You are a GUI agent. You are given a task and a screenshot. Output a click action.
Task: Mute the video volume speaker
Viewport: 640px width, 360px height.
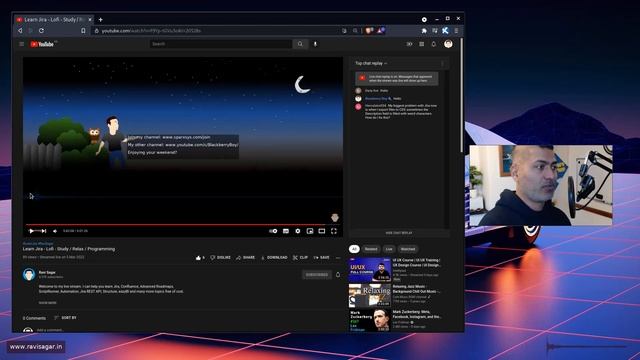(55, 231)
